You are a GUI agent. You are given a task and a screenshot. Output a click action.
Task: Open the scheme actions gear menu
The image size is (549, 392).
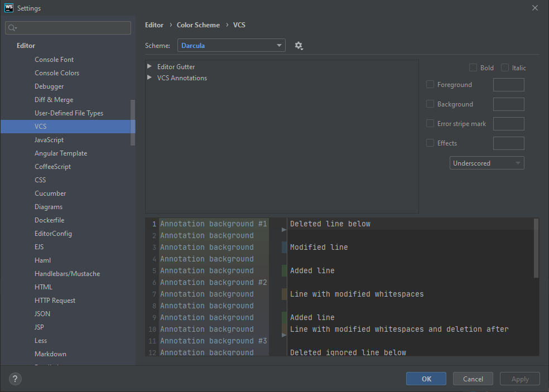pos(298,46)
